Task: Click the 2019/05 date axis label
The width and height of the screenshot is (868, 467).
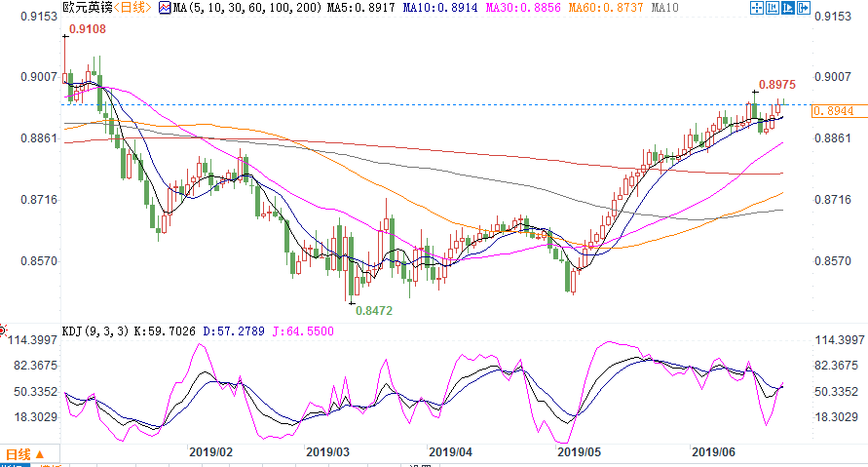Action: (x=579, y=452)
